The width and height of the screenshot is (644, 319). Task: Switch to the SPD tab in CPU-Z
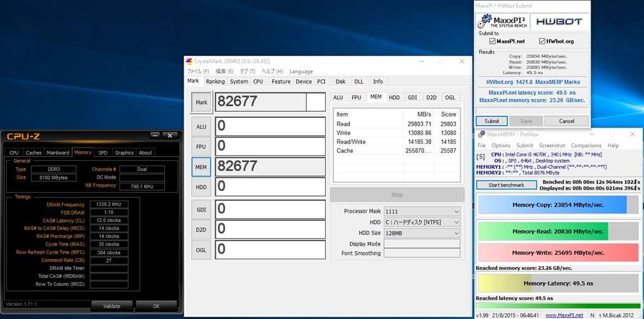[x=103, y=153]
